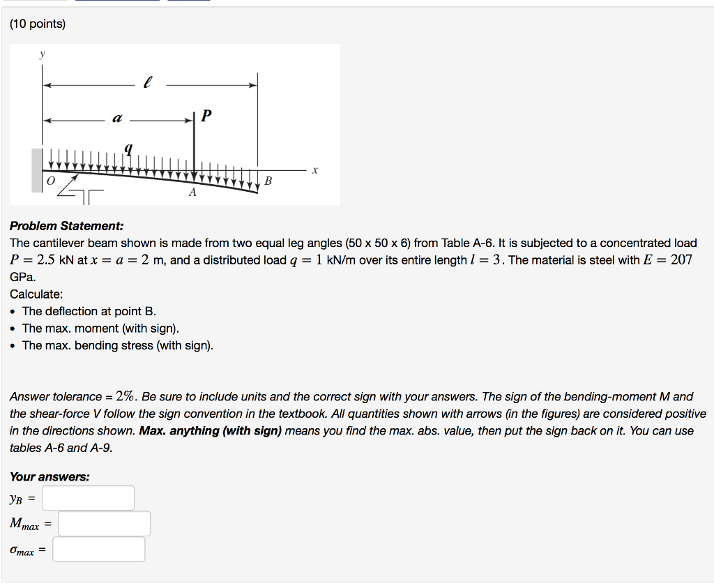
Task: Click the point A label in the figure
Action: 192,190
